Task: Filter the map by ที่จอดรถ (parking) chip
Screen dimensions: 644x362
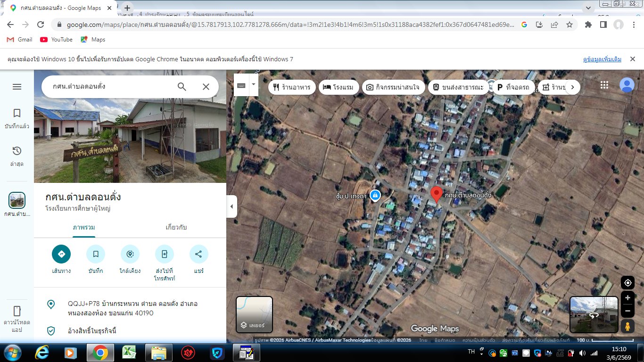Action: point(514,87)
